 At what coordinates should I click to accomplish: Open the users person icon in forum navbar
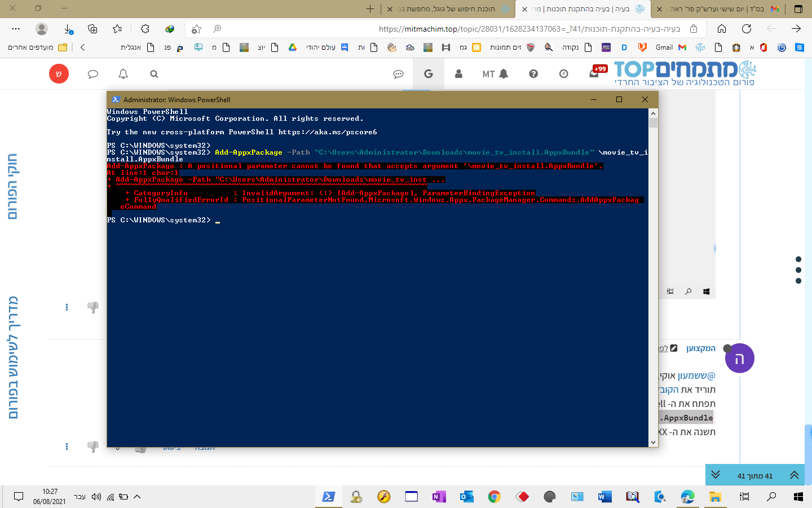point(458,74)
